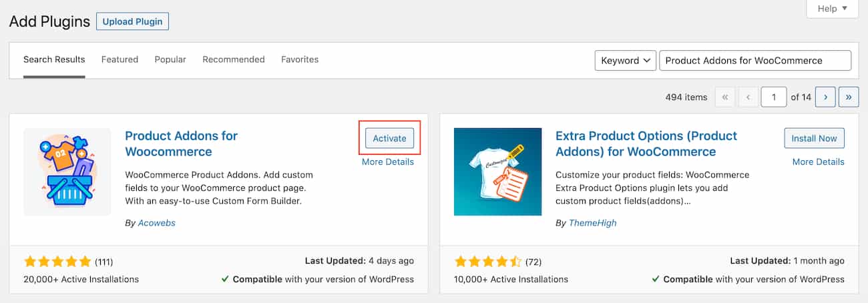Click the '494 items' count text
Viewport: 868px width, 303px height.
tap(686, 97)
